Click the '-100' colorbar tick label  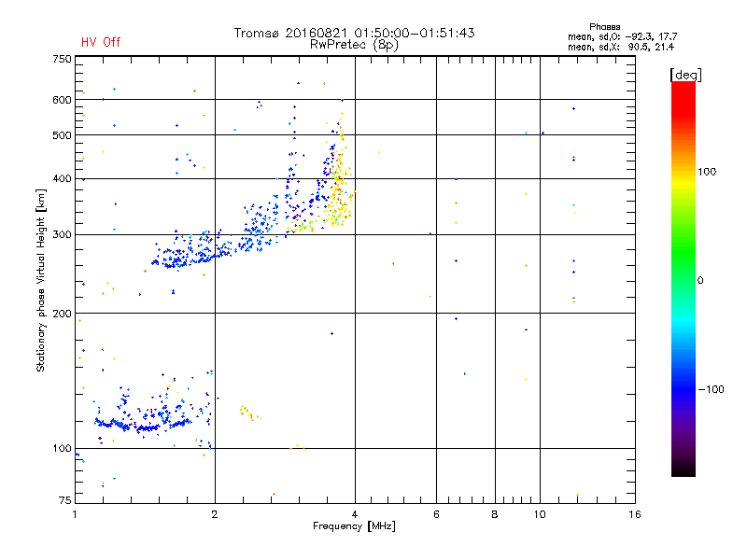click(x=711, y=389)
